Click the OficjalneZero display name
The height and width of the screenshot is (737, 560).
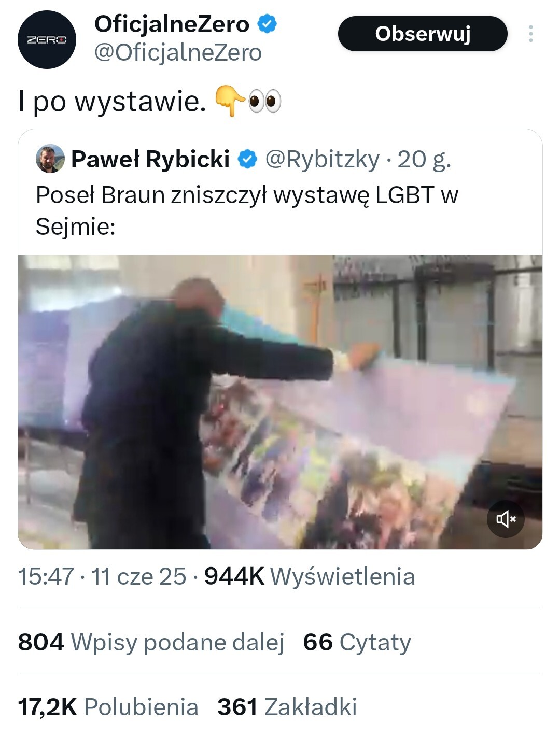pos(172,24)
